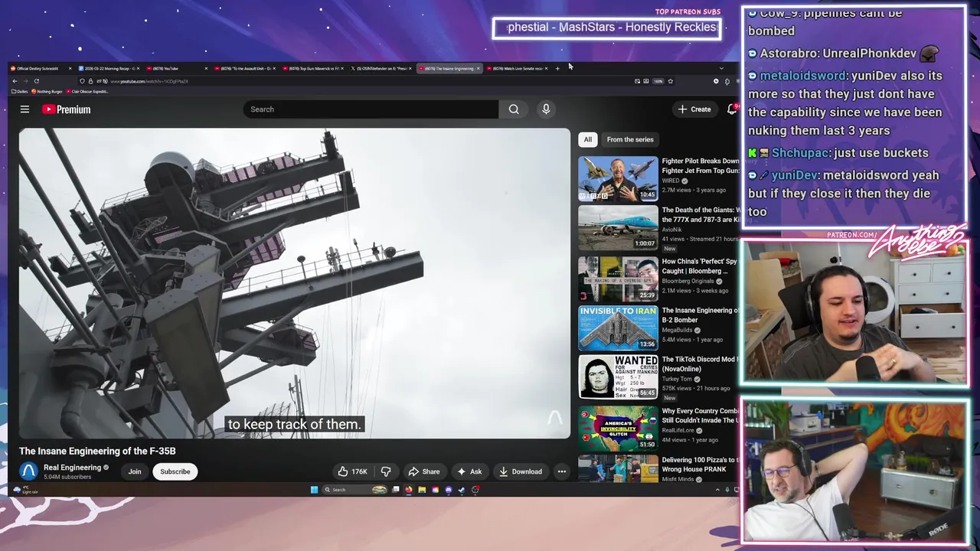980x551 pixels.
Task: Go back with browser back arrow
Action: click(x=14, y=81)
